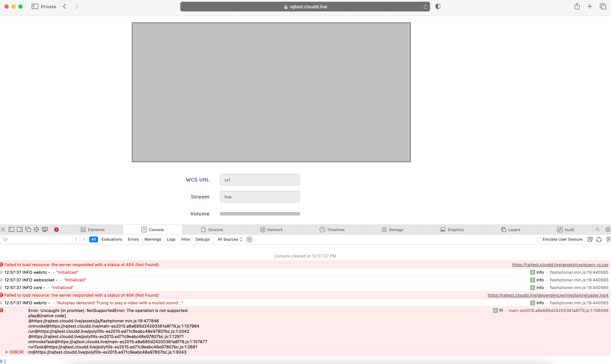Viewport: 611px width, 364px height.
Task: Open the preloader.mp4 resource link
Action: click(548, 295)
